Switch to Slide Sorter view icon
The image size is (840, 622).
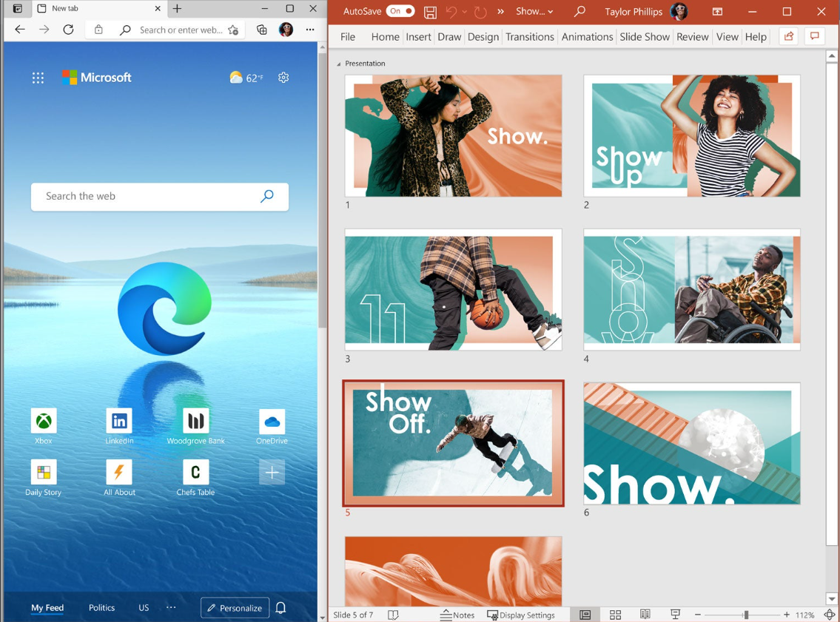(x=616, y=615)
